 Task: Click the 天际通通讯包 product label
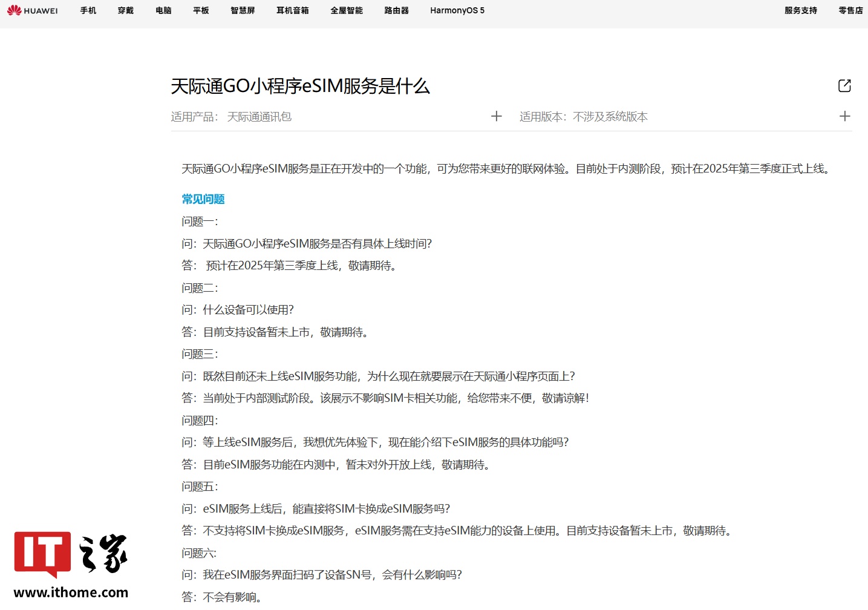coord(259,116)
